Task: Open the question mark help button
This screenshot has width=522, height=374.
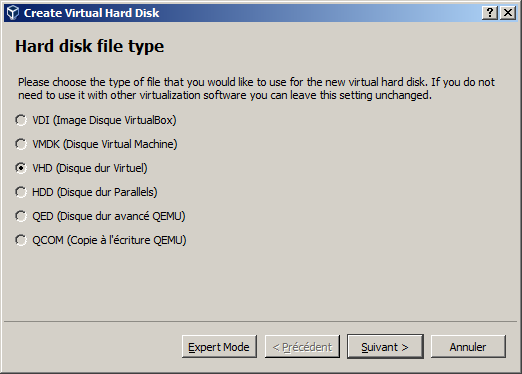Action: pyautogui.click(x=490, y=13)
